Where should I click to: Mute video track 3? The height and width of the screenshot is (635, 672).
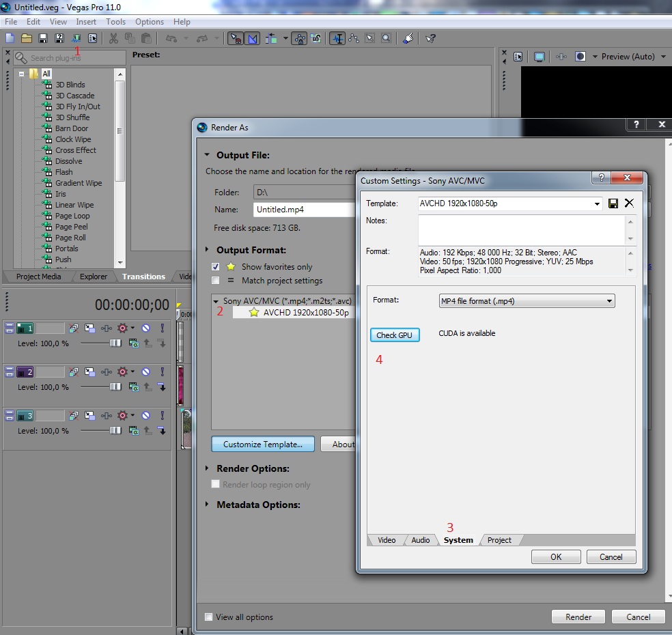coord(145,416)
